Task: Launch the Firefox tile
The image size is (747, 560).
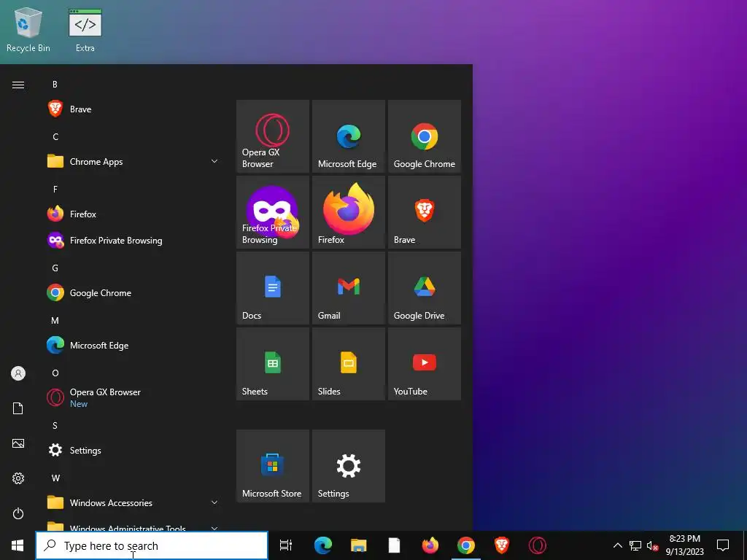Action: (348, 212)
